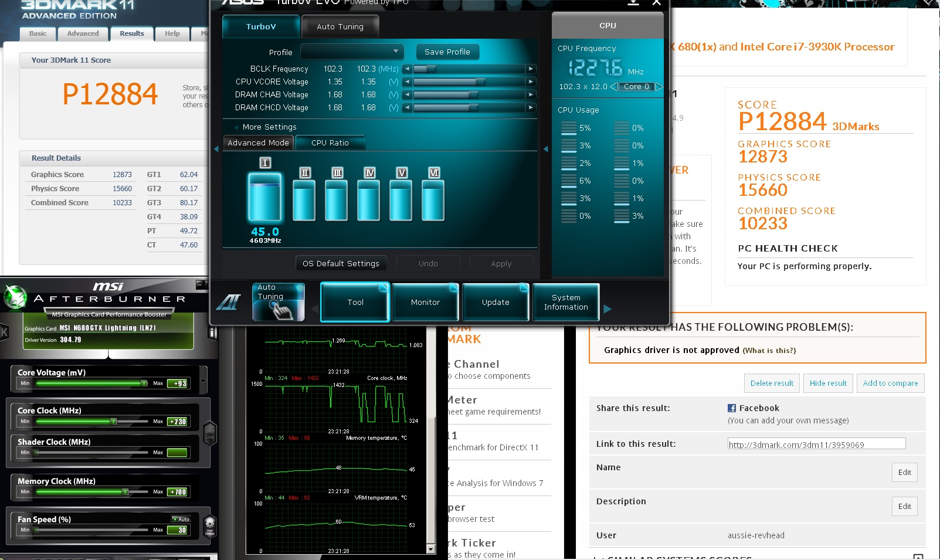Viewport: 940px width, 560px height.
Task: Increase DRAM CHAB Voltage with right arrow
Action: tap(531, 94)
